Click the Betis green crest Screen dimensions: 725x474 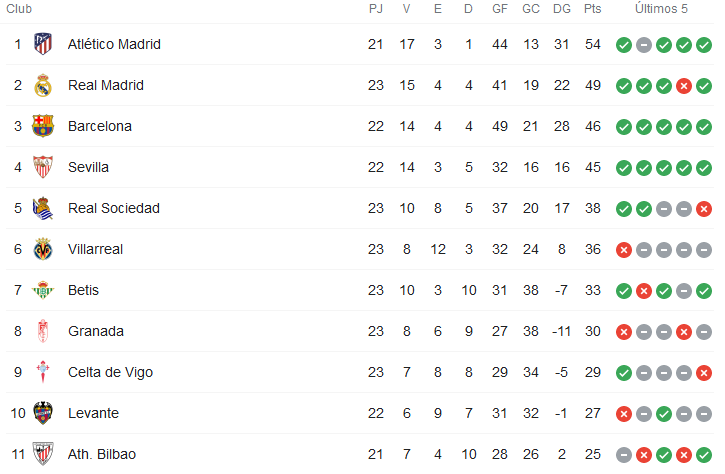pyautogui.click(x=43, y=290)
